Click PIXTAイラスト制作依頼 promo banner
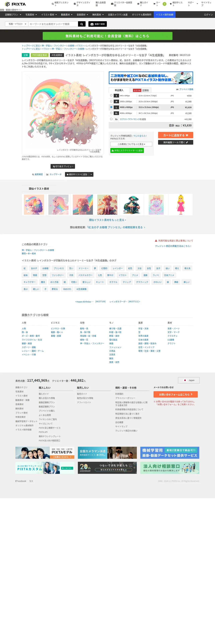 click(x=151, y=78)
